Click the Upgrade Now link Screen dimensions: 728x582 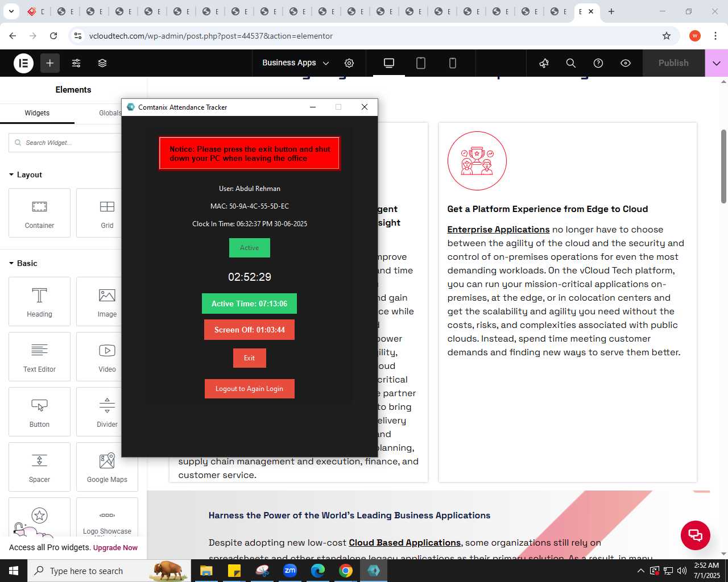(115, 548)
